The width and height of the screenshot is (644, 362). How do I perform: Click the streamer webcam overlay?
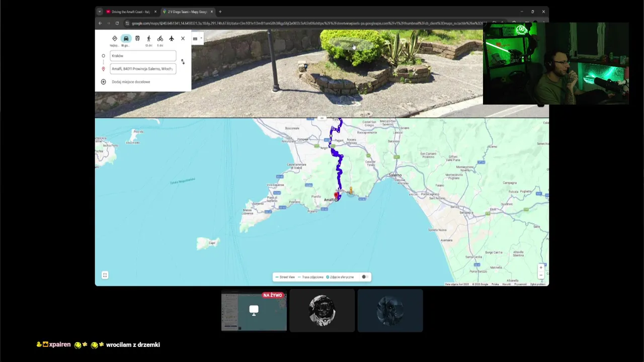tap(556, 63)
